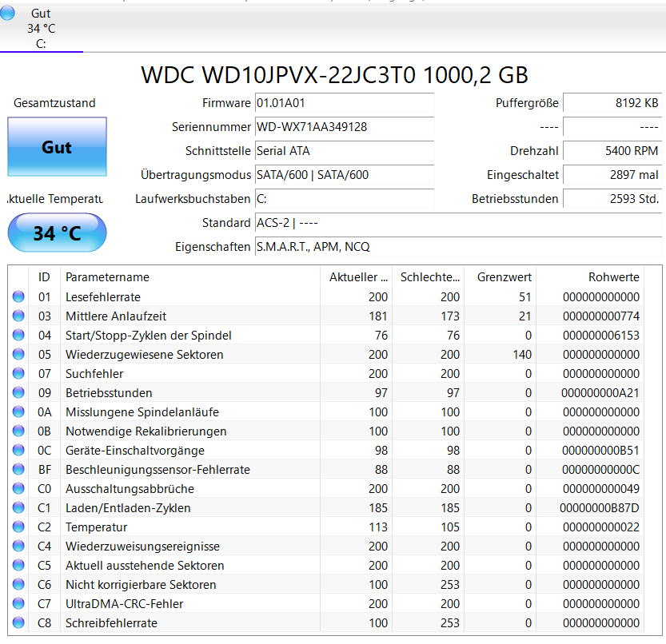
Task: Click status icon of Notwendige Rekalibrierungen row
Action: click(18, 431)
